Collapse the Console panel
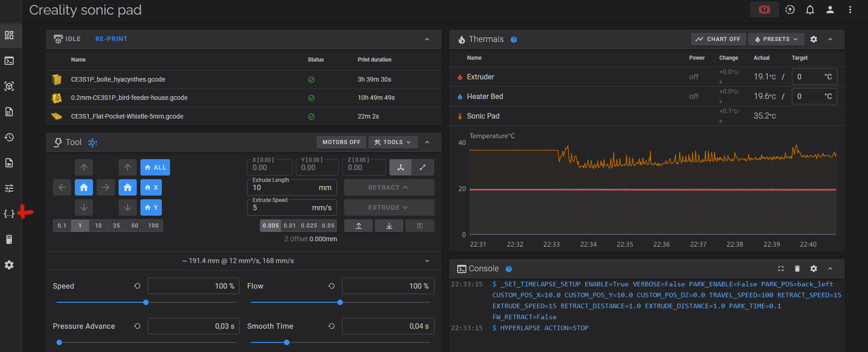 830,269
